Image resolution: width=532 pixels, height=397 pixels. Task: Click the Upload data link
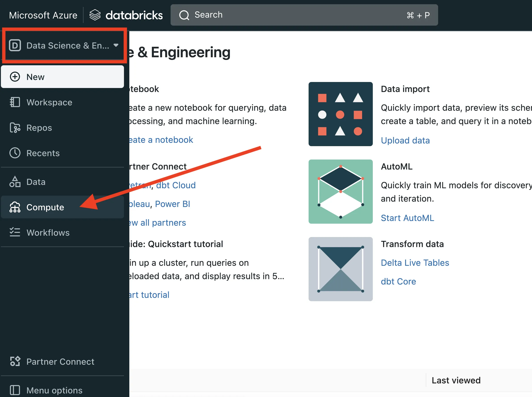tap(405, 140)
